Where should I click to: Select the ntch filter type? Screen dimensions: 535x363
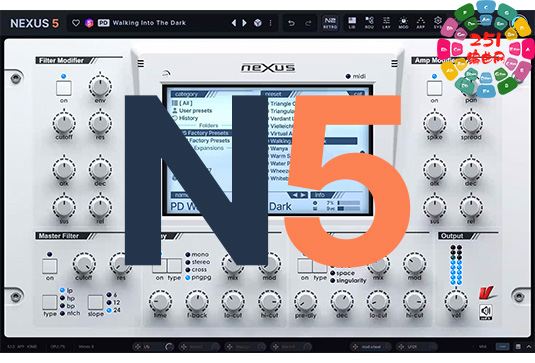(x=70, y=313)
